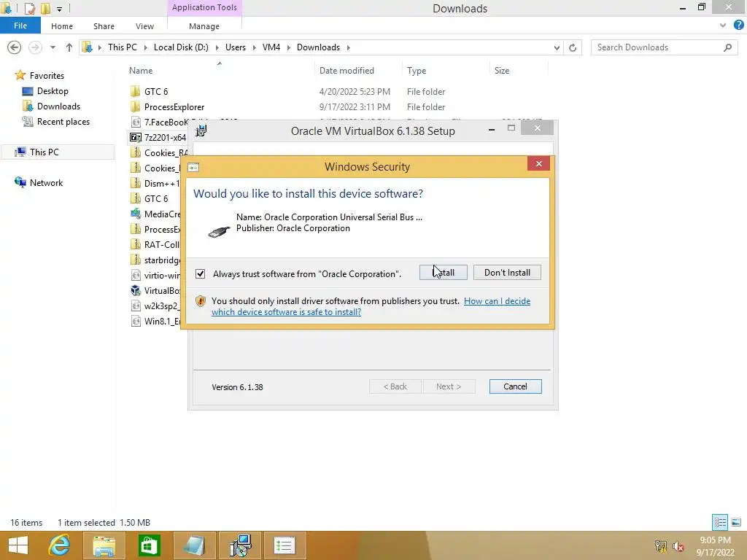Image resolution: width=747 pixels, height=560 pixels.
Task: Select Network in navigation pane
Action: click(46, 183)
